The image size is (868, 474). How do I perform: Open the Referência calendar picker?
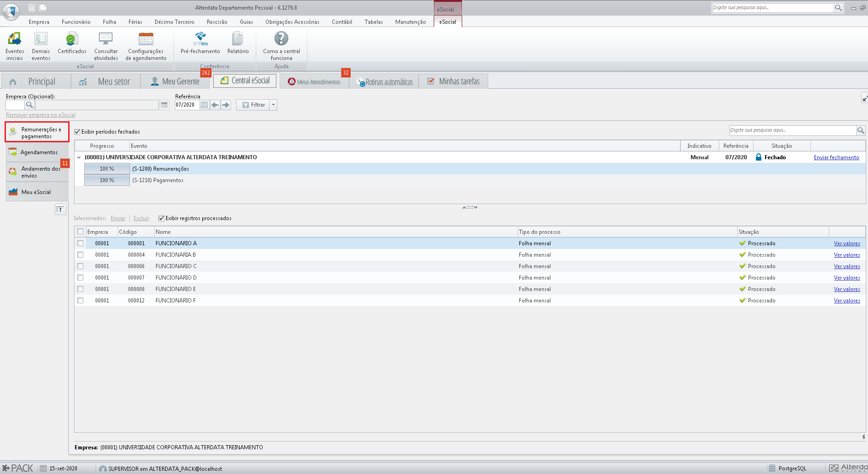click(x=204, y=105)
